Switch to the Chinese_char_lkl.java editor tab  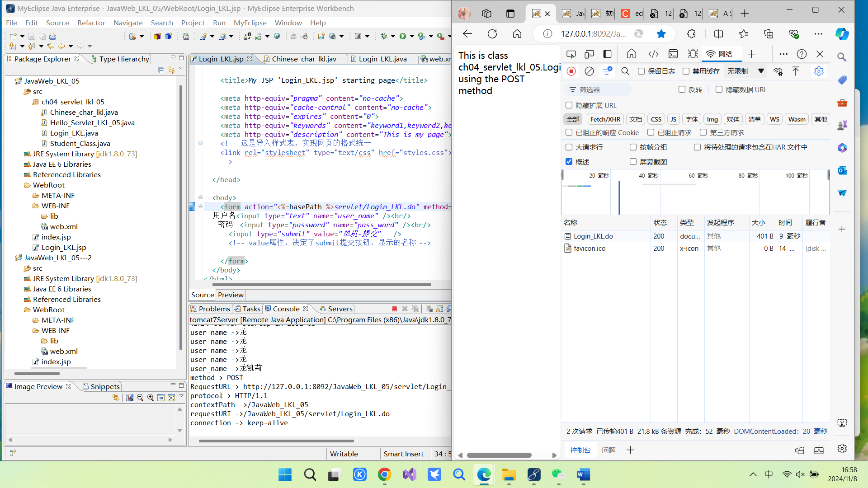point(304,59)
